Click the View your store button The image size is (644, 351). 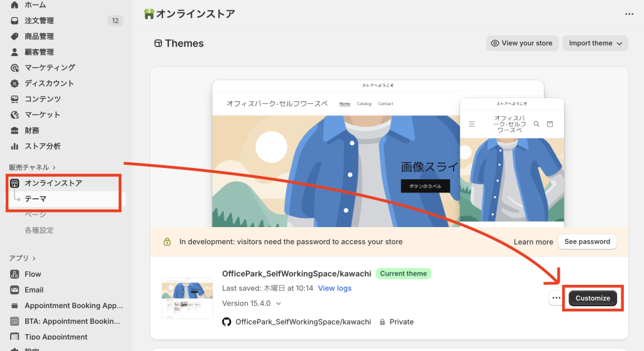(x=521, y=43)
